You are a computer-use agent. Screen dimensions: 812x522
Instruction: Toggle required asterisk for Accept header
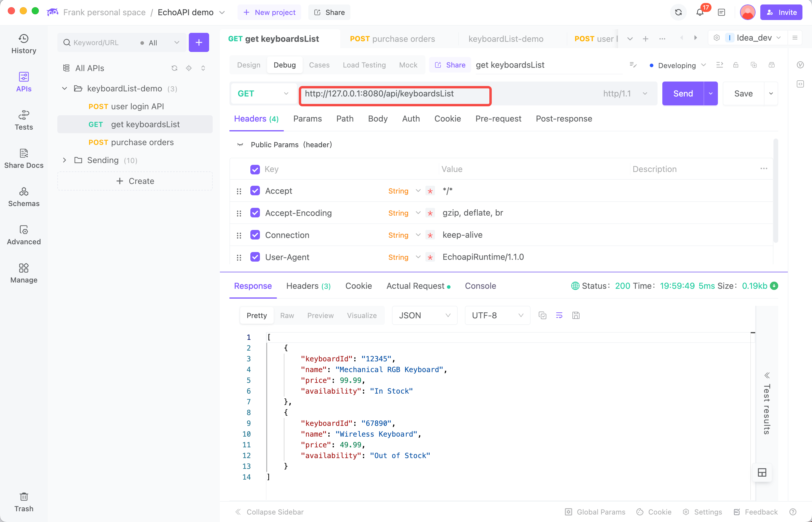pyautogui.click(x=430, y=191)
